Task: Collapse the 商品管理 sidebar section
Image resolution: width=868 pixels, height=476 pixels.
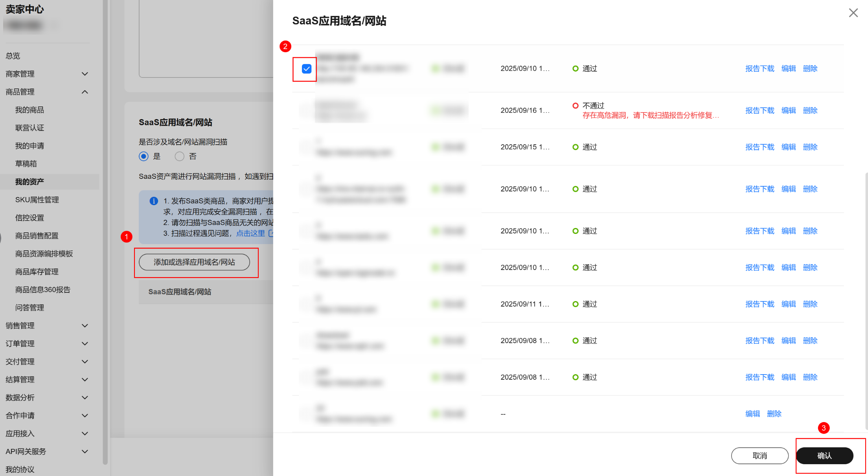Action: (85, 92)
